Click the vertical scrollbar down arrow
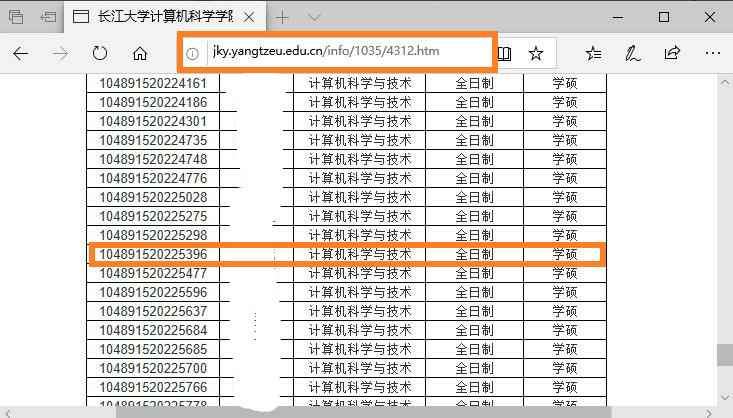This screenshot has width=733, height=418. coord(725,397)
